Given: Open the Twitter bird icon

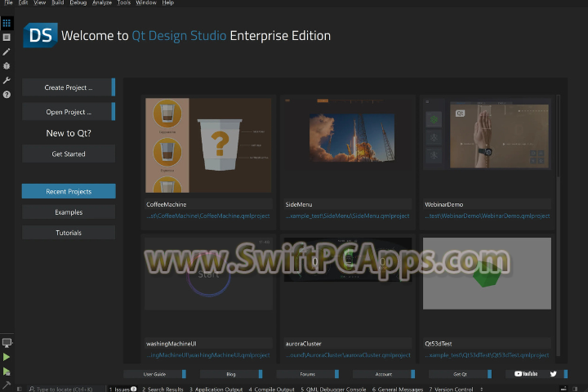Looking at the screenshot, I should (x=553, y=373).
